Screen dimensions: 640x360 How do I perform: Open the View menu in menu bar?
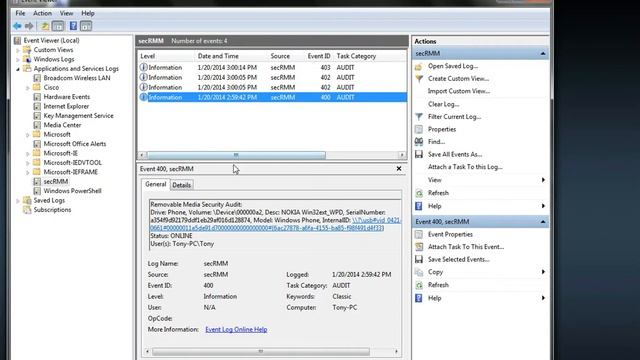(67, 13)
